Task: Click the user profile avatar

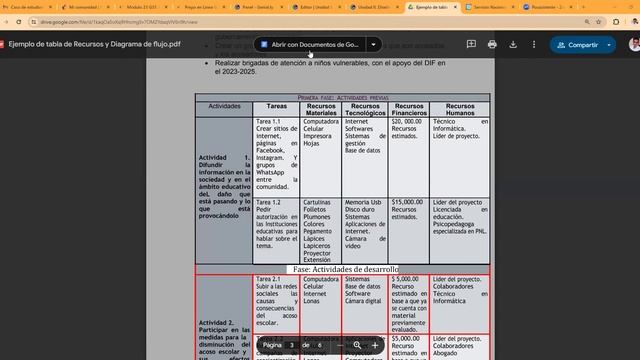Action: click(634, 44)
